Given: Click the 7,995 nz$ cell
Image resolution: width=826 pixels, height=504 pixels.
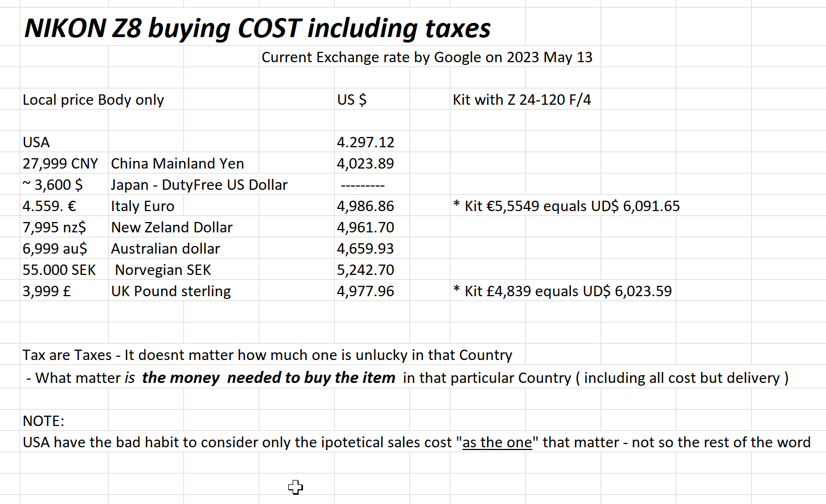Looking at the screenshot, I should pyautogui.click(x=55, y=227).
